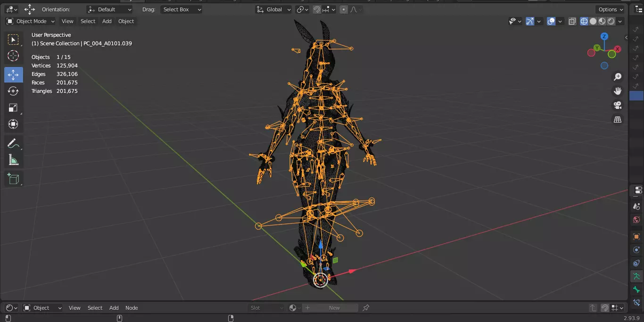Open the viewport shading options arrow
The image size is (644, 322).
pyautogui.click(x=620, y=21)
